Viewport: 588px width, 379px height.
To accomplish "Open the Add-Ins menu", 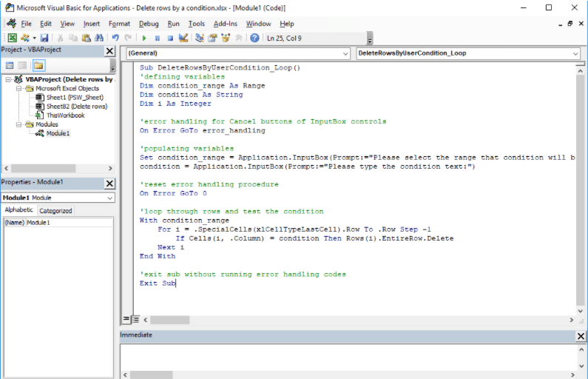I will coord(226,24).
